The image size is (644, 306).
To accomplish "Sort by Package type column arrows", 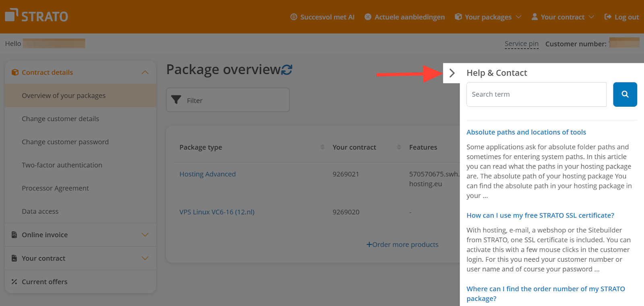I will [322, 147].
